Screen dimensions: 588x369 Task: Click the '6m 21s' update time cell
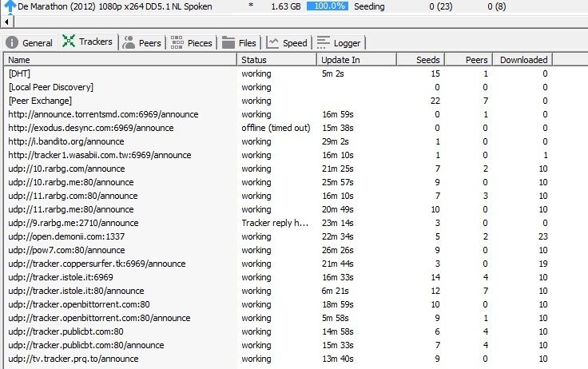pos(335,291)
